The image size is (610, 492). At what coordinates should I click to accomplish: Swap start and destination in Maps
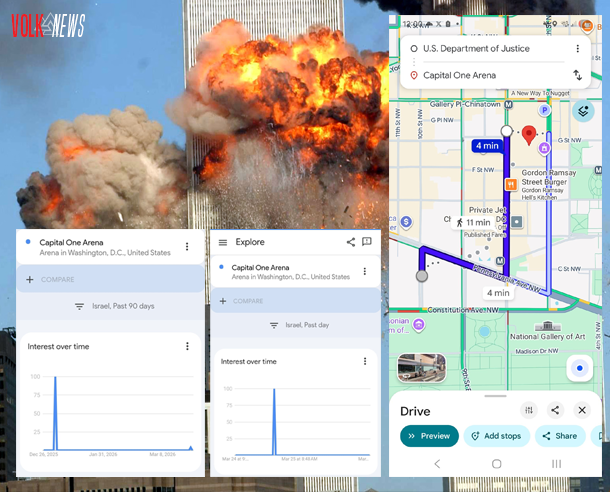pos(577,75)
